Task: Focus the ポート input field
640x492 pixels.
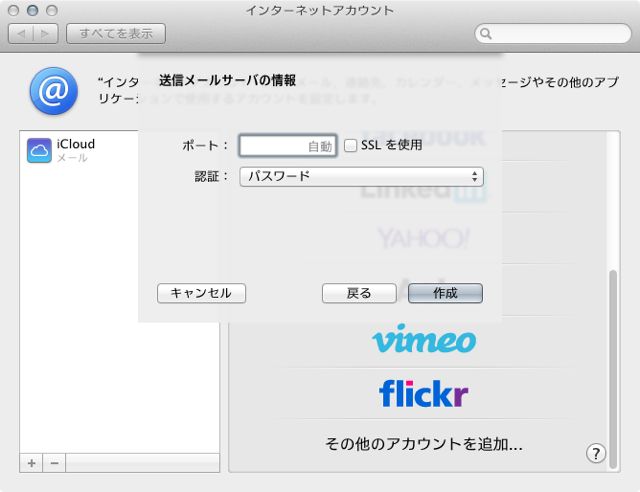Action: click(288, 146)
